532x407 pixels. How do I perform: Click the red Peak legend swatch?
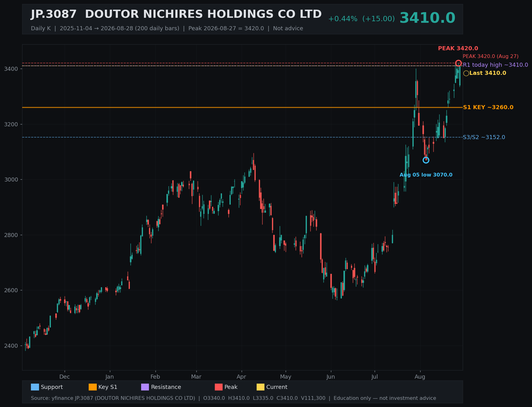[x=219, y=387]
